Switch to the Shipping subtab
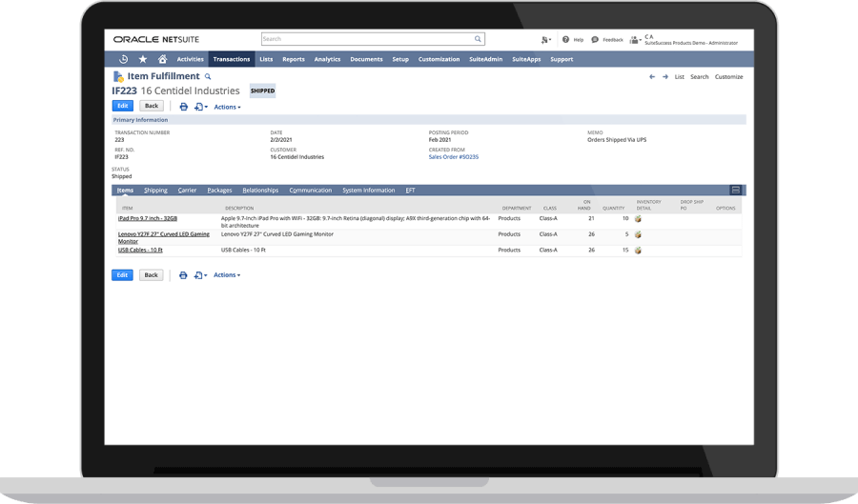Image resolution: width=858 pixels, height=504 pixels. [x=155, y=191]
